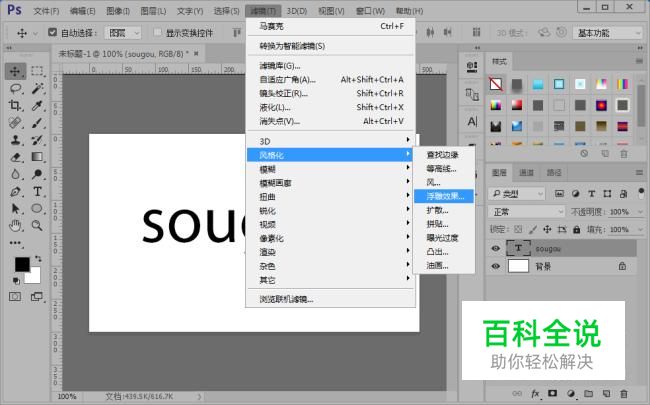Select the History Brush tool
650x405 pixels.
point(37,140)
